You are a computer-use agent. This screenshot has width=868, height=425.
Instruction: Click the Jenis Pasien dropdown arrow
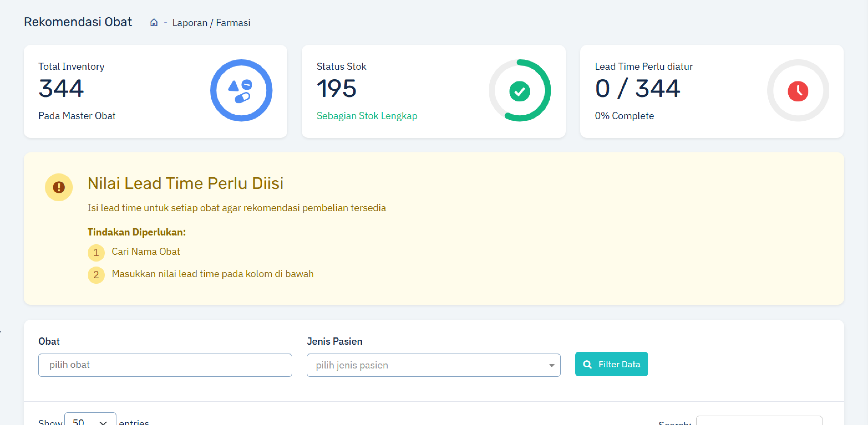coord(551,365)
